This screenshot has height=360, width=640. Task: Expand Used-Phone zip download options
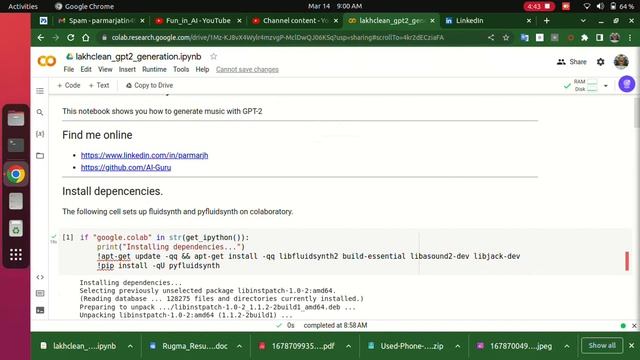point(458,346)
